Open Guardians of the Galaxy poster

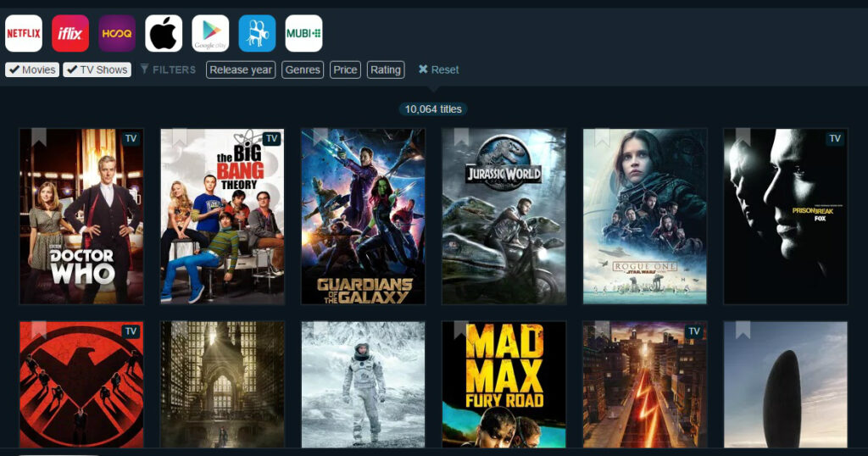[363, 216]
